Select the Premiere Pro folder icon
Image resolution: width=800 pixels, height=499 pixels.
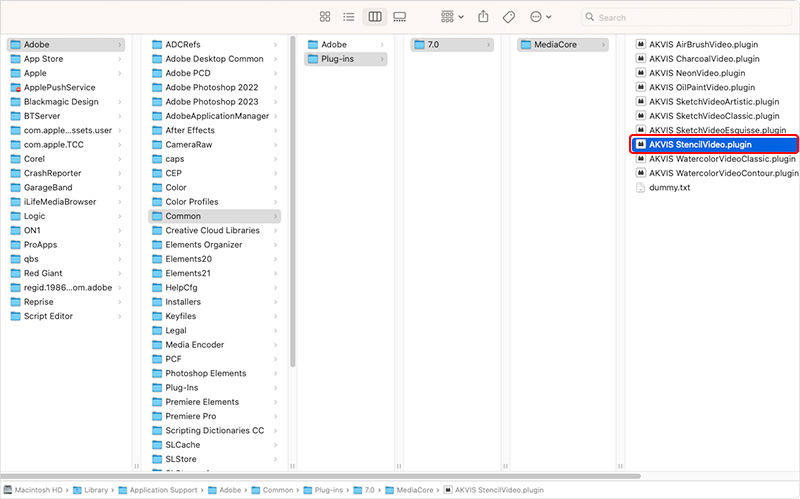(157, 416)
